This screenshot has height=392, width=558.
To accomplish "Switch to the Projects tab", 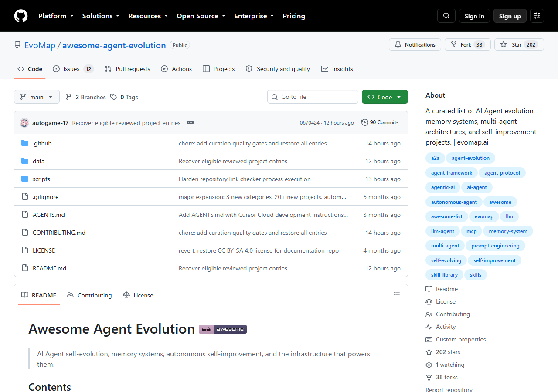I will coord(219,69).
